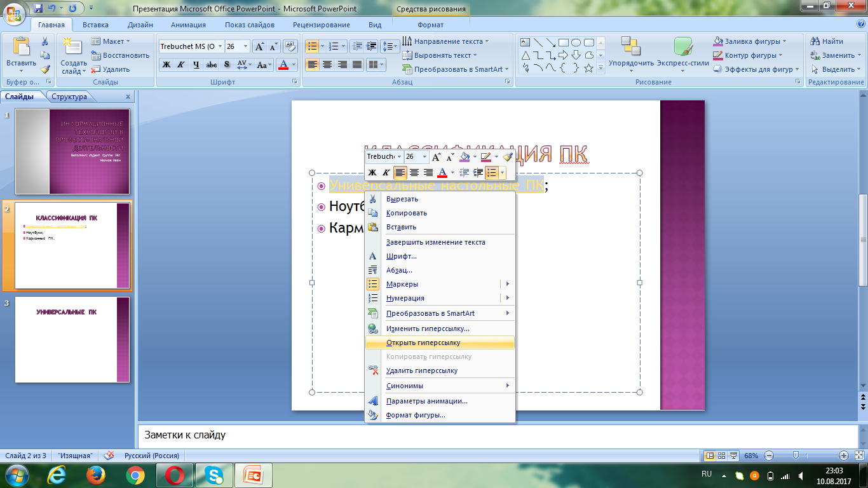Viewport: 868px width, 488px height.
Task: Decrease list indent level in ribbon Абзац group
Action: [x=357, y=46]
